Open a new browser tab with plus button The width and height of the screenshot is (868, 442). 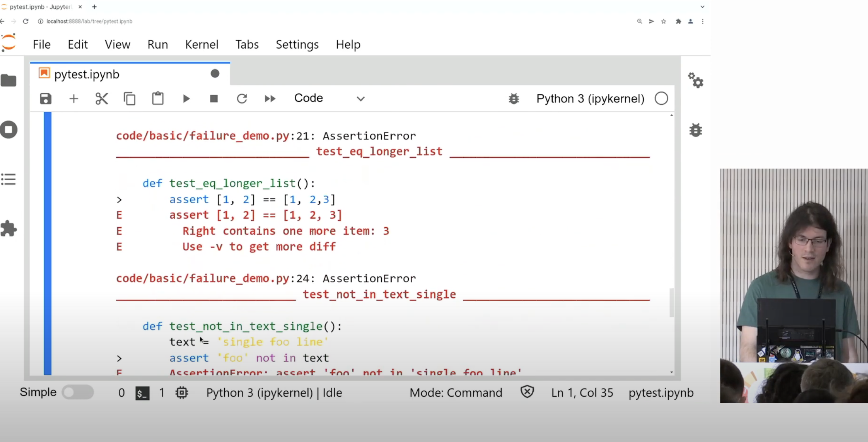click(94, 7)
